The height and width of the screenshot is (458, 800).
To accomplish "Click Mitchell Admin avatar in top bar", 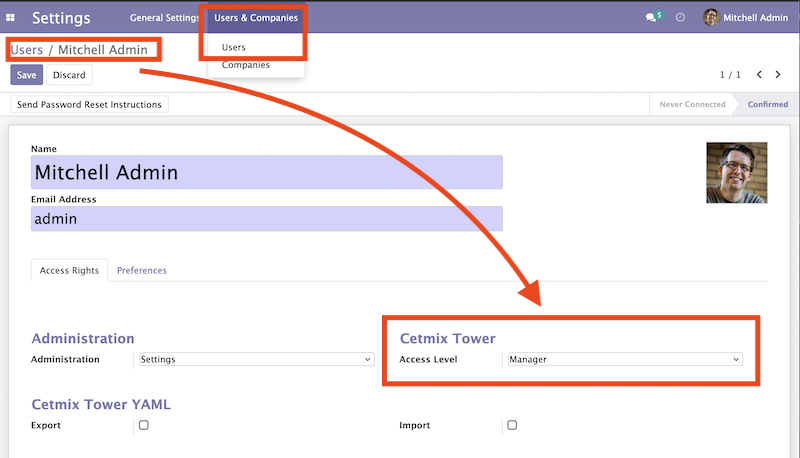I will 711,18.
